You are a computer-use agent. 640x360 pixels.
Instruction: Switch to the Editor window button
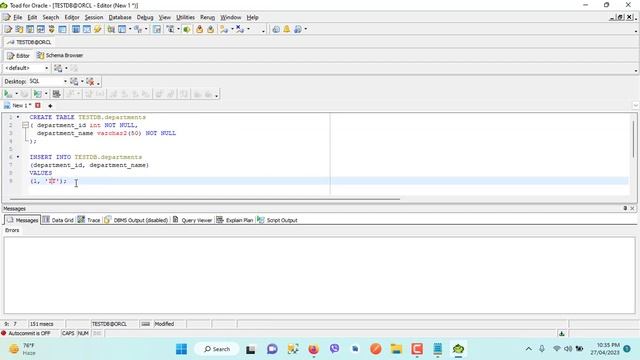(x=18, y=55)
